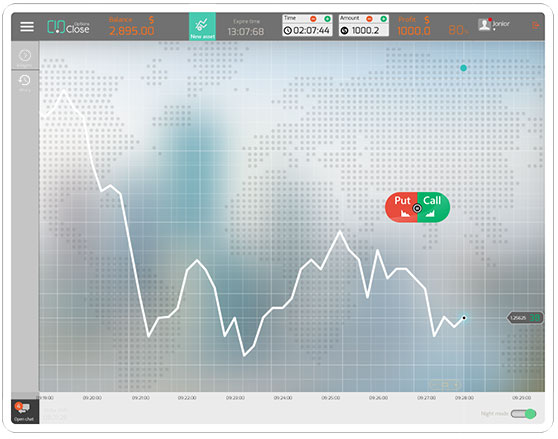Toggle the Night mode switch

[x=523, y=414]
